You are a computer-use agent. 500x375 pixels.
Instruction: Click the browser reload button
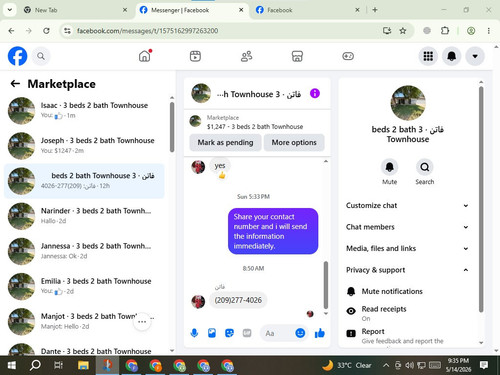pyautogui.click(x=46, y=31)
